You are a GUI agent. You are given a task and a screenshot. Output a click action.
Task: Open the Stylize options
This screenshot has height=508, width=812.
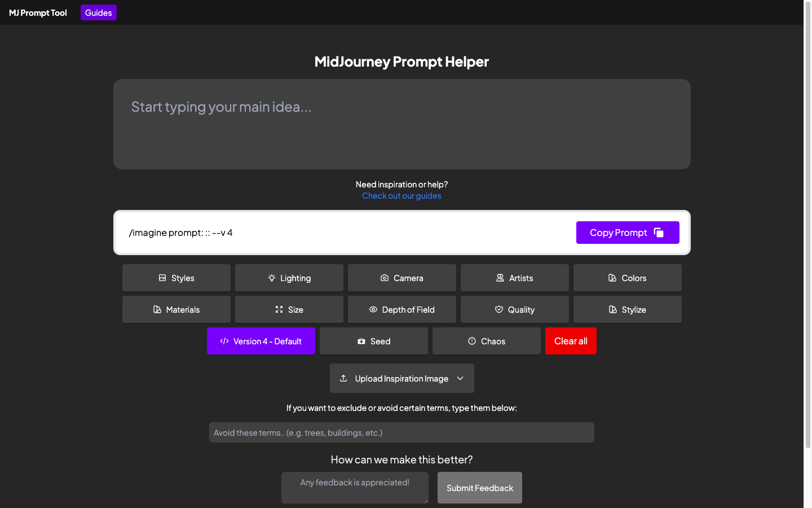628,309
